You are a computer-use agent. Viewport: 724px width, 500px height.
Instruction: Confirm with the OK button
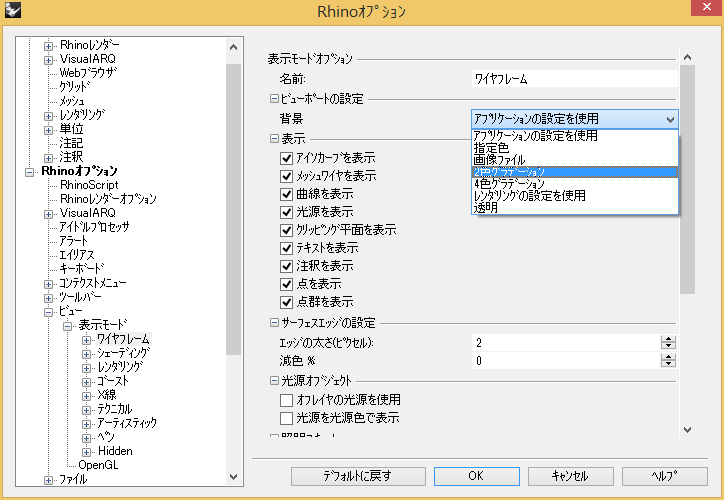[x=477, y=476]
